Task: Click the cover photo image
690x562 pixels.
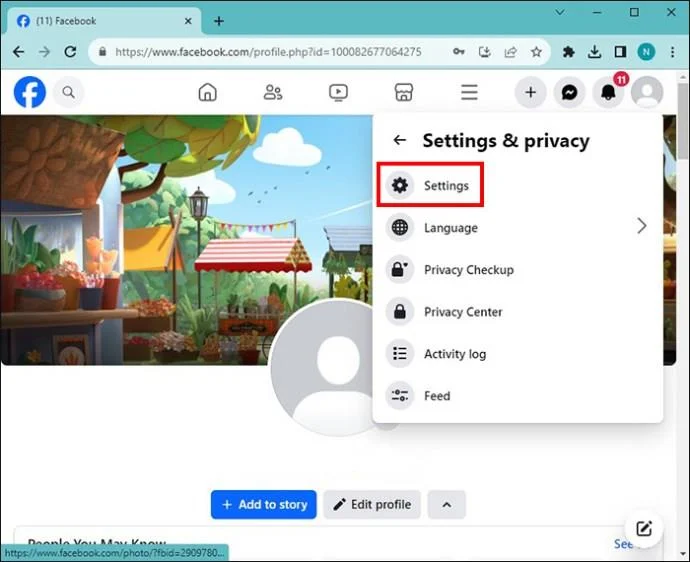Action: (185, 240)
